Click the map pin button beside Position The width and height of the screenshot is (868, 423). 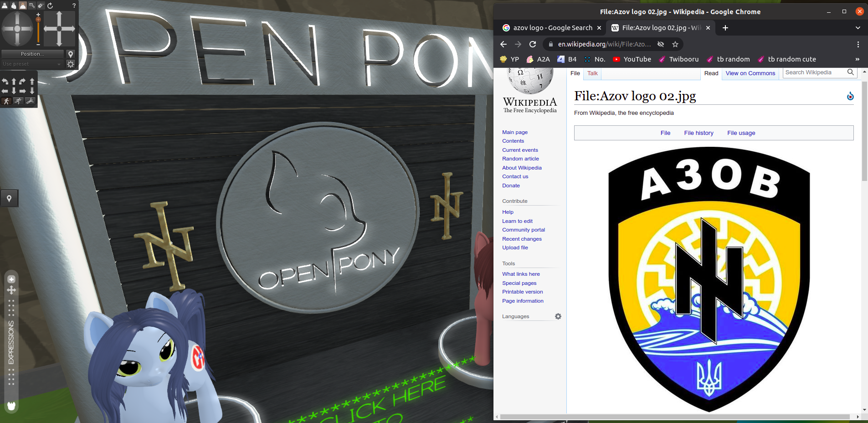[x=71, y=54]
